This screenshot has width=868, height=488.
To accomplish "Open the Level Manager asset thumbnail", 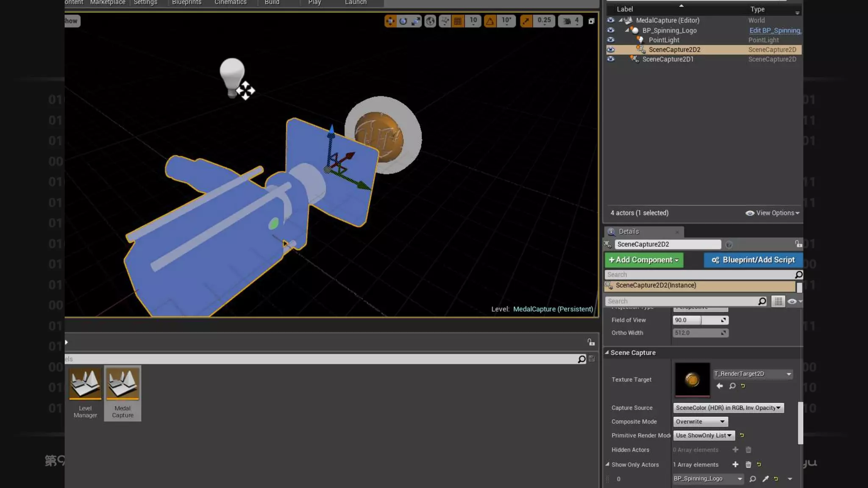I will tap(85, 383).
